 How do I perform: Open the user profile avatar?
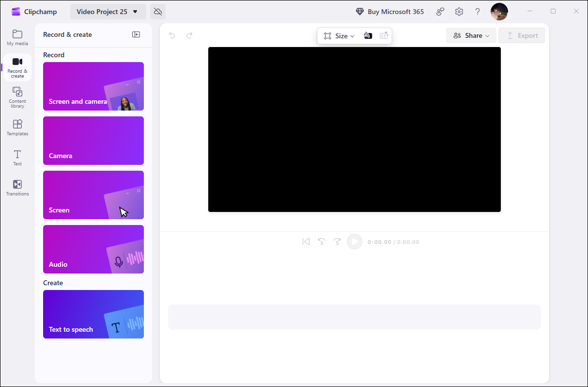click(x=499, y=12)
